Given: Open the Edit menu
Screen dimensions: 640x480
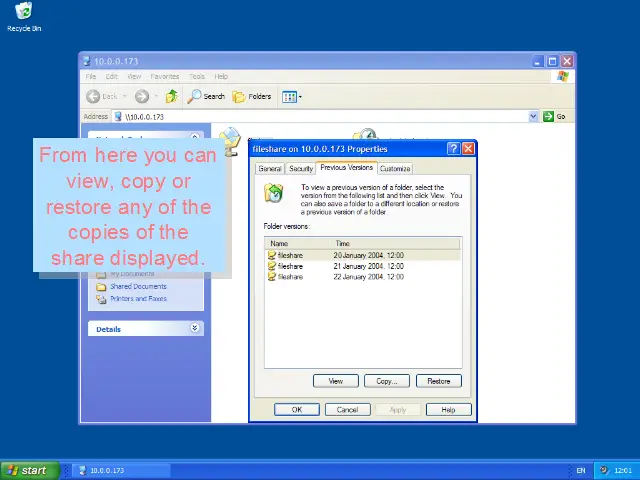Looking at the screenshot, I should pyautogui.click(x=111, y=76).
